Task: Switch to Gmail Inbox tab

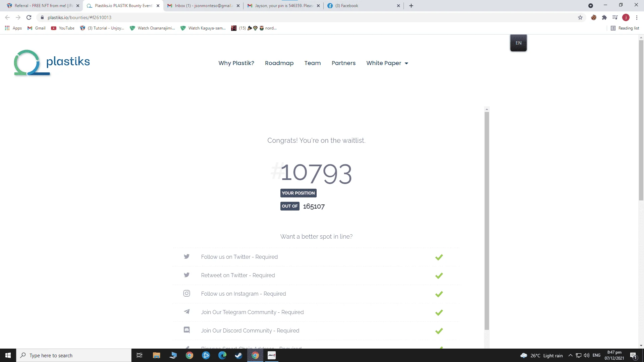Action: 203,6
